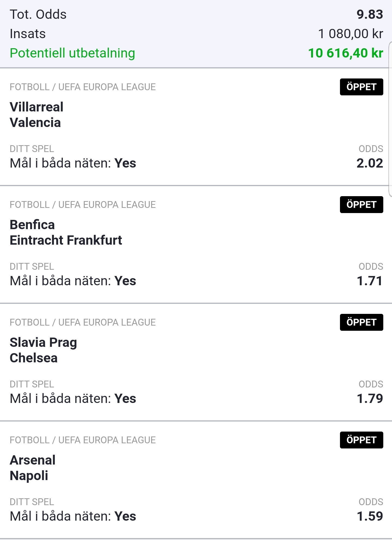Click the 1.59 odds value
392x540 pixels.
[370, 516]
